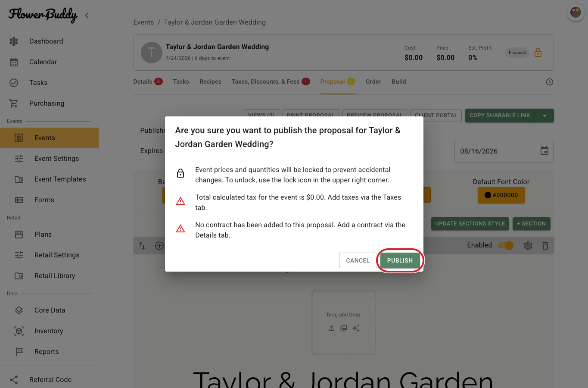Collapse the sidebar with chevron arrow
The width and height of the screenshot is (588, 388).
(87, 16)
